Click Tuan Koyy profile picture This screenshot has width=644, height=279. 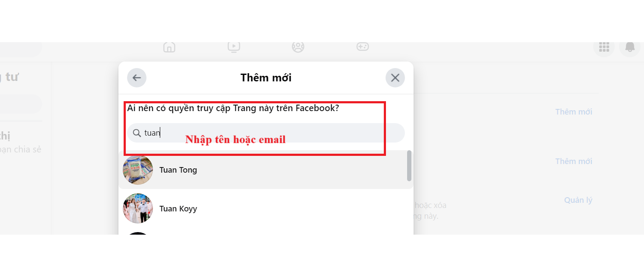tap(138, 208)
